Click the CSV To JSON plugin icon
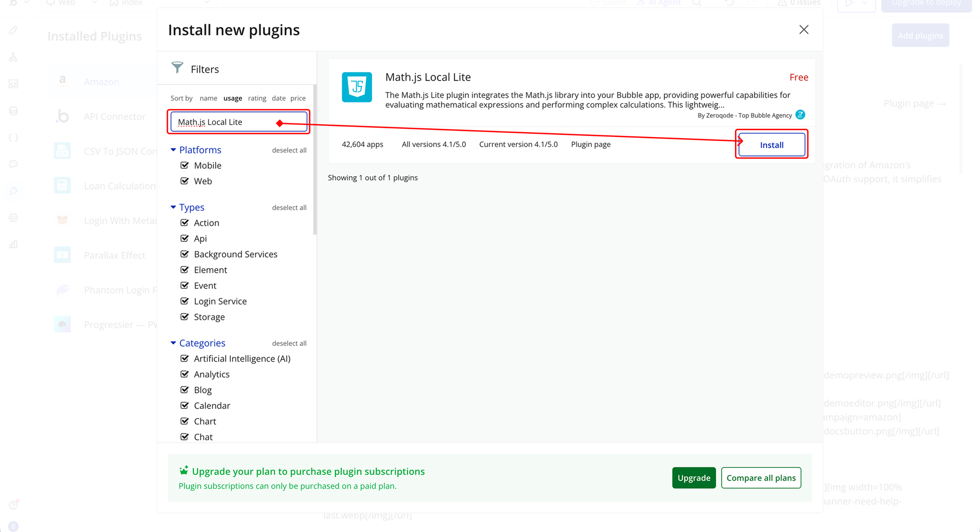 (62, 151)
